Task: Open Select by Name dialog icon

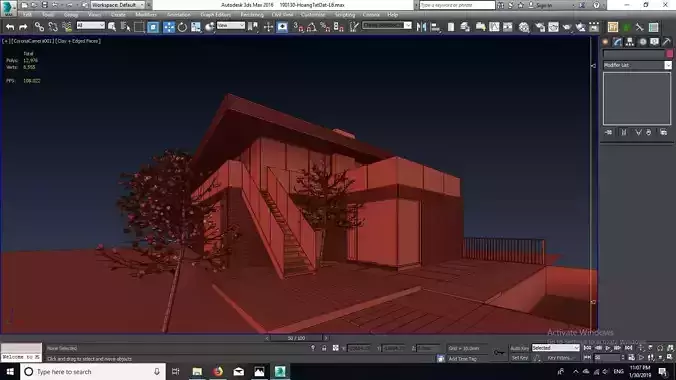Action: pyautogui.click(x=125, y=27)
